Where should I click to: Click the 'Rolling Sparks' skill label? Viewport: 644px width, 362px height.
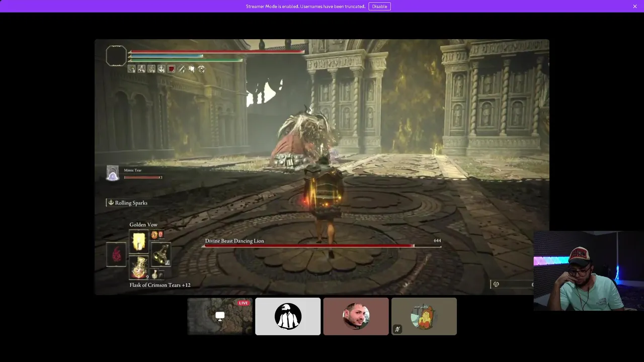(131, 203)
